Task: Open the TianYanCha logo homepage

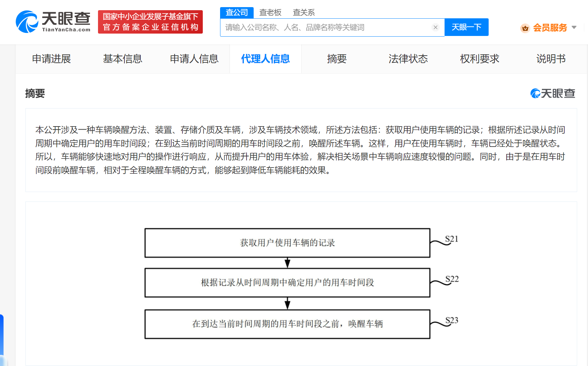Action: (x=53, y=22)
